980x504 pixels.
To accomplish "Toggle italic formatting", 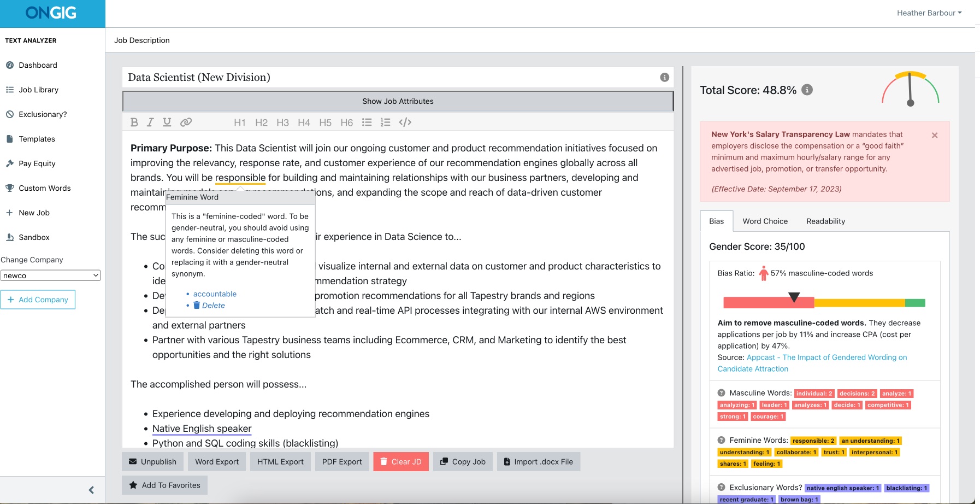I will pos(150,122).
